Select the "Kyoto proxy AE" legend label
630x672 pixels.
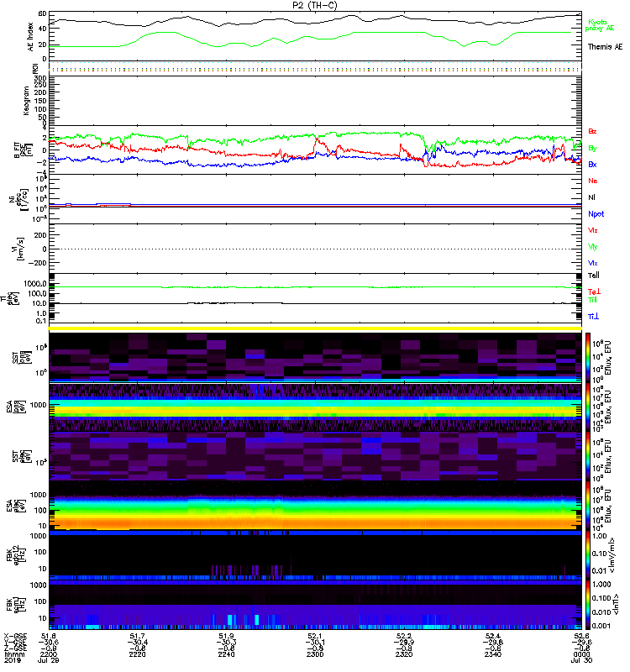(600, 25)
